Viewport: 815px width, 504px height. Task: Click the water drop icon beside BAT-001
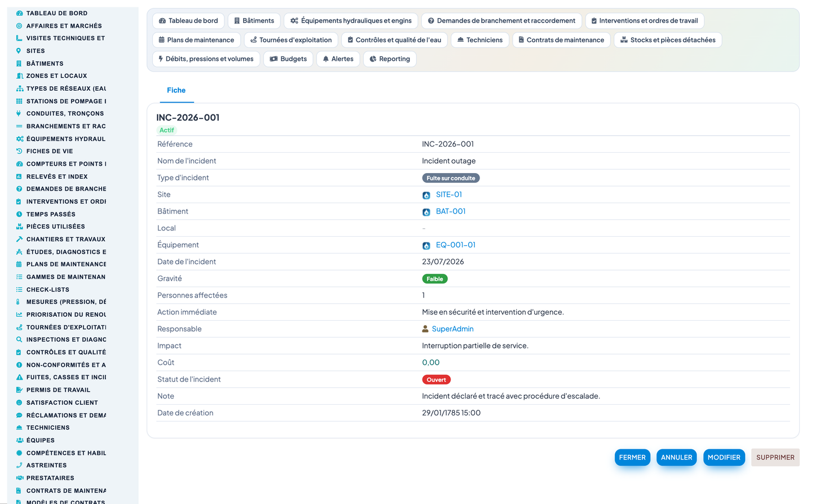426,212
